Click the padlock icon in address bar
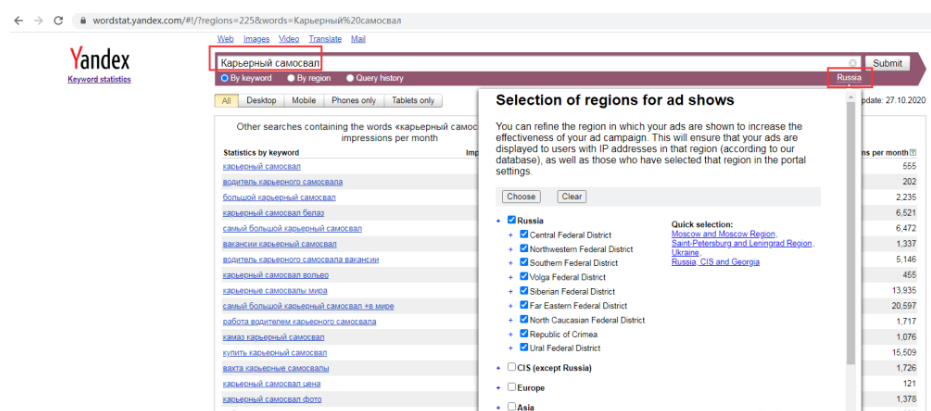The image size is (931, 411). click(83, 20)
